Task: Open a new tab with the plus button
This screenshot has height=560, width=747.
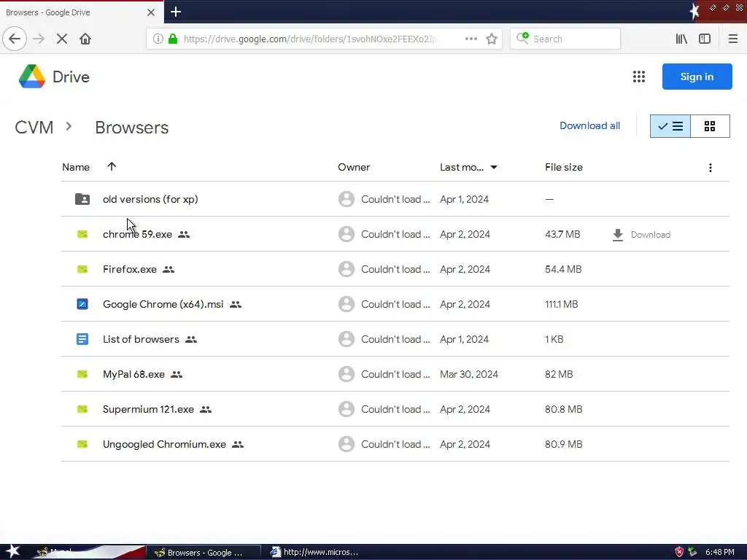Action: [176, 12]
